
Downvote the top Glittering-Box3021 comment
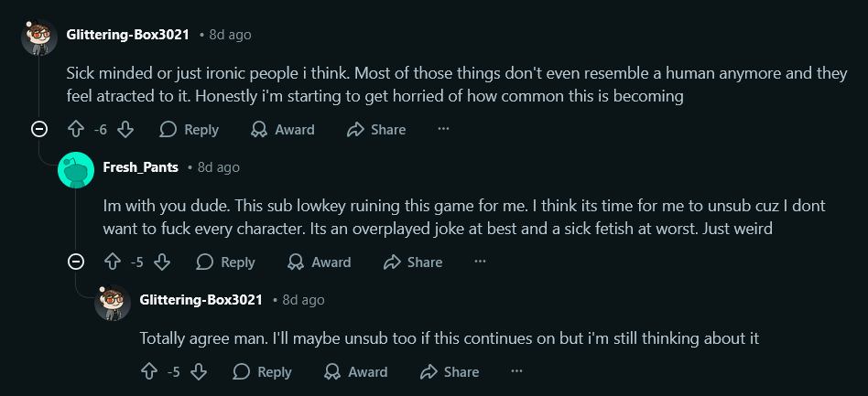pos(126,130)
